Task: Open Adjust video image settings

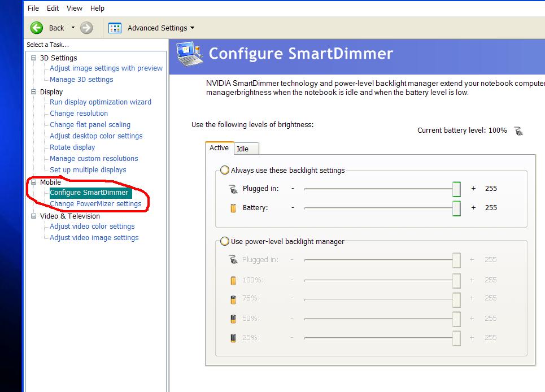Action: pos(94,237)
